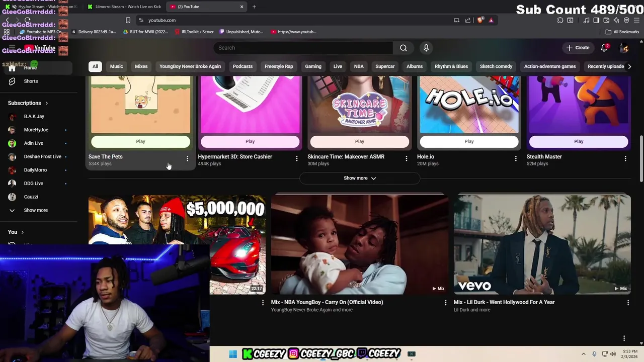The width and height of the screenshot is (644, 362).
Task: Switch to Lilmorro Stream Kick browser tab
Action: [124, 7]
